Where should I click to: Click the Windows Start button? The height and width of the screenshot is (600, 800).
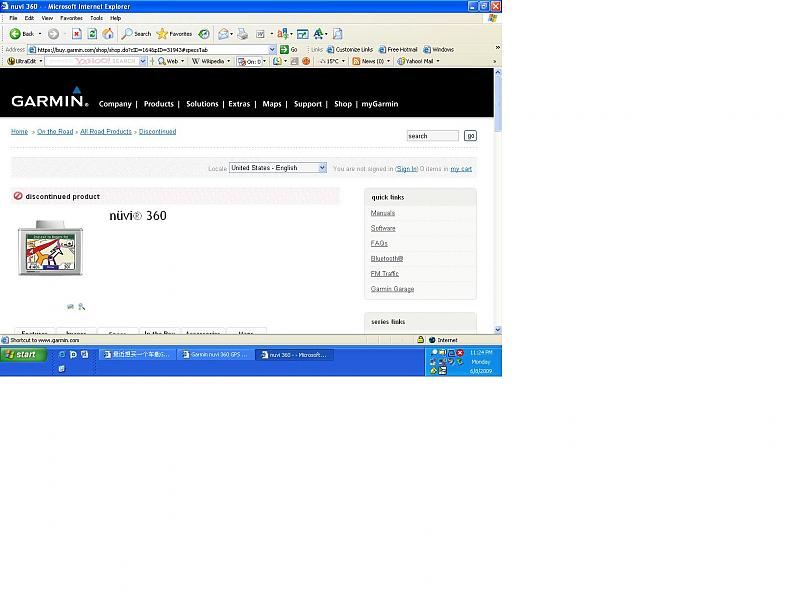(x=22, y=355)
